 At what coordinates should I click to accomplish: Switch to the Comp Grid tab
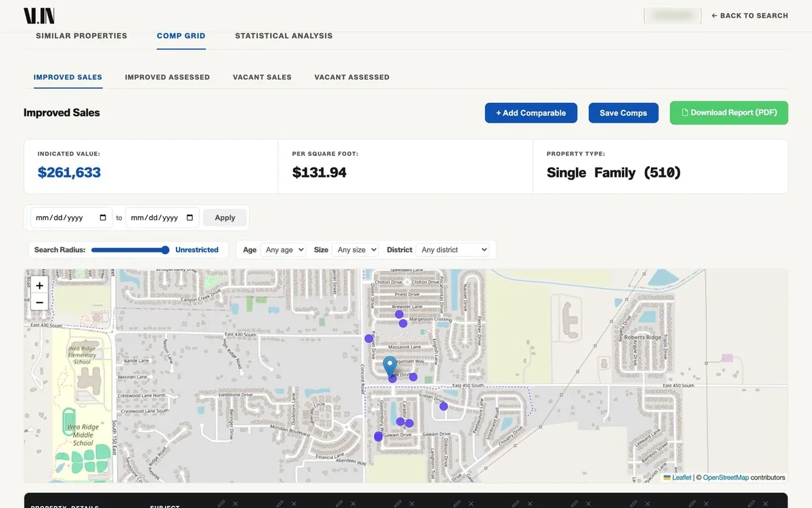(x=181, y=36)
